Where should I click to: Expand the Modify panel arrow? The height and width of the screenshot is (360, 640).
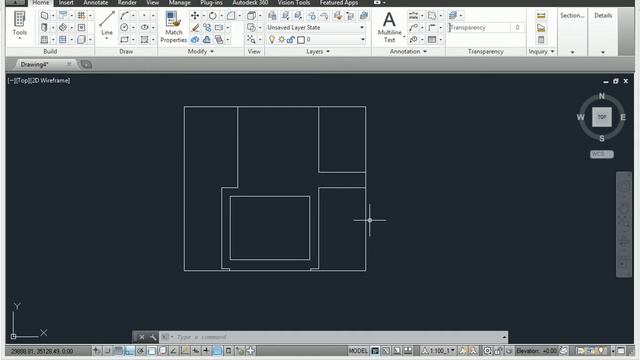[x=212, y=51]
